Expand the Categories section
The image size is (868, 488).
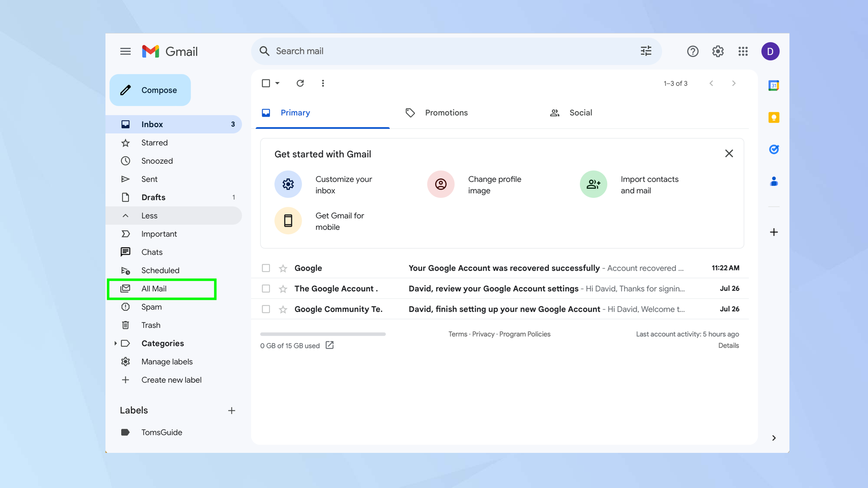point(115,343)
